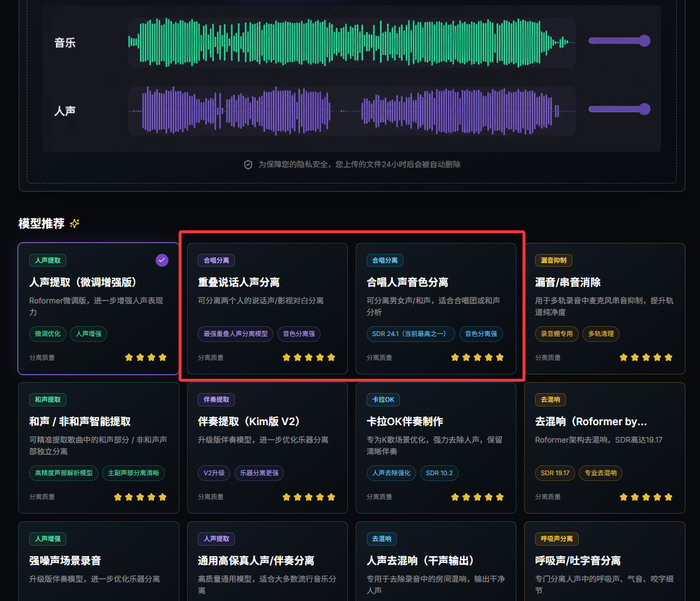Image resolution: width=700 pixels, height=601 pixels.
Task: Click the purple 人声 waveform
Action: tap(351, 111)
